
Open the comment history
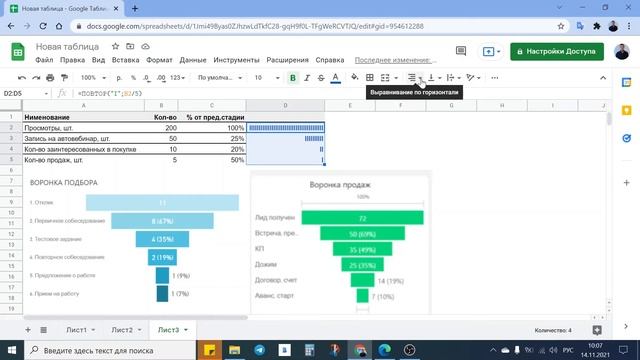point(461,51)
